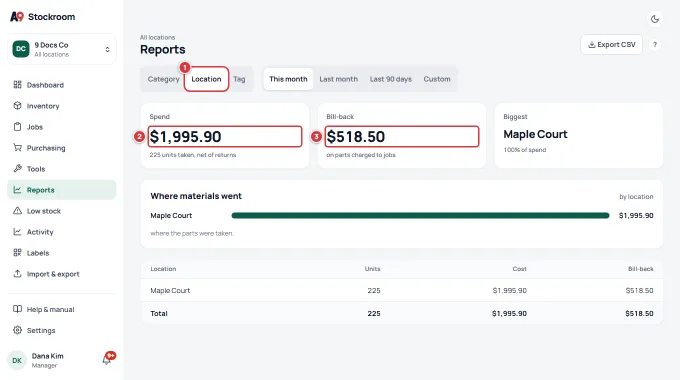
Task: Click the Tools wrench icon
Action: coord(17,168)
